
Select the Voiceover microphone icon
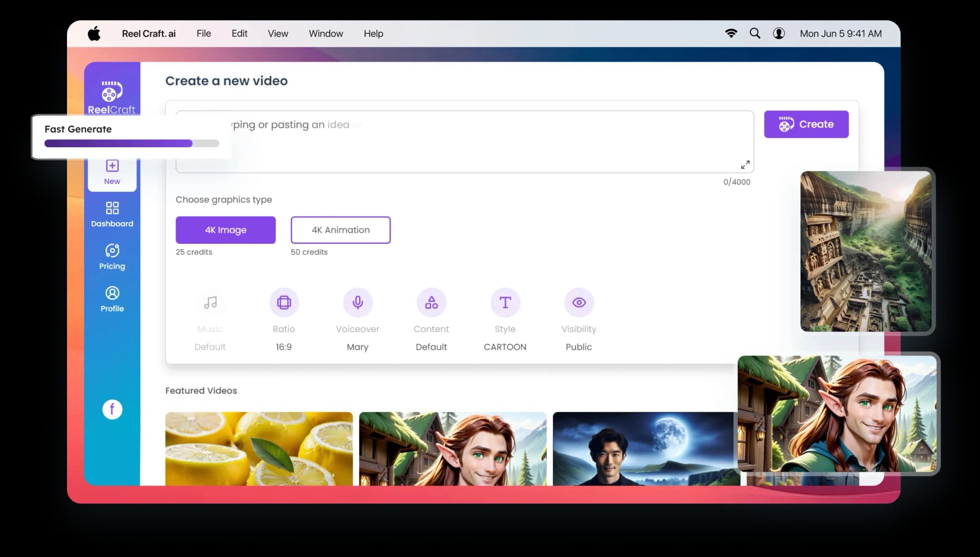click(357, 302)
